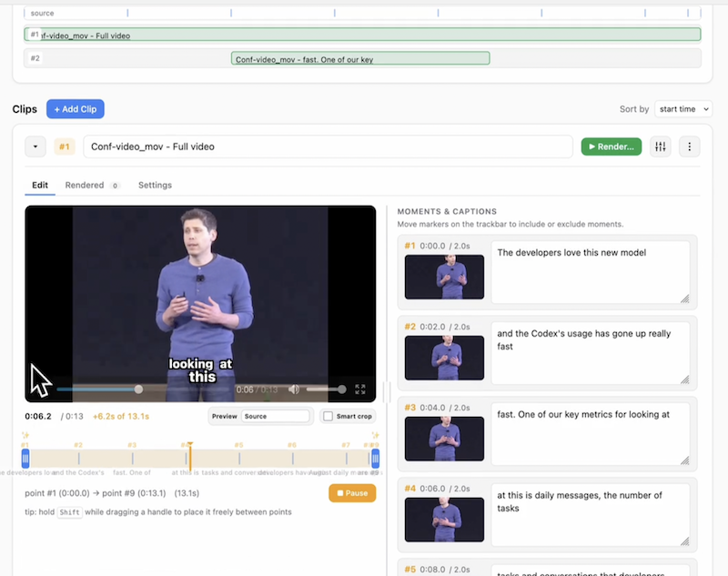The height and width of the screenshot is (576, 728).
Task: Click the 'source' track label
Action: [x=42, y=13]
